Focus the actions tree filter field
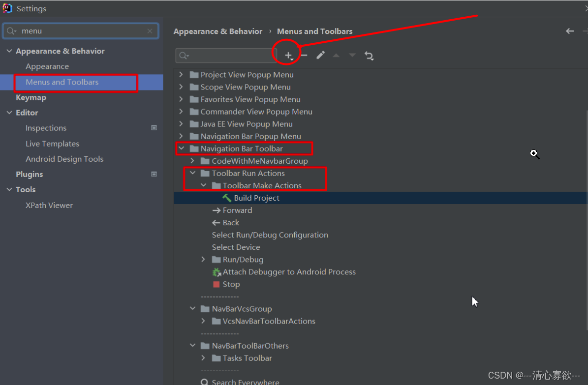The width and height of the screenshot is (588, 385). 226,56
